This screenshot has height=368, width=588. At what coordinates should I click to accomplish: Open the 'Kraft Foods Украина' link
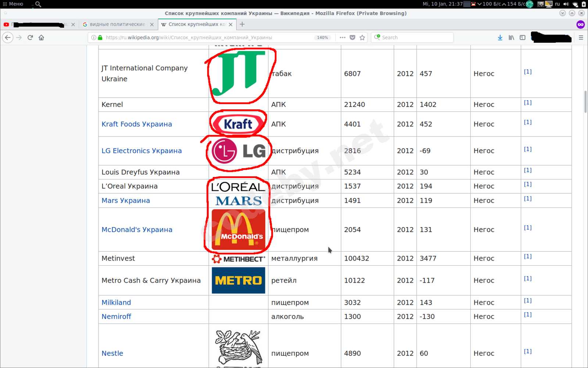pyautogui.click(x=137, y=124)
